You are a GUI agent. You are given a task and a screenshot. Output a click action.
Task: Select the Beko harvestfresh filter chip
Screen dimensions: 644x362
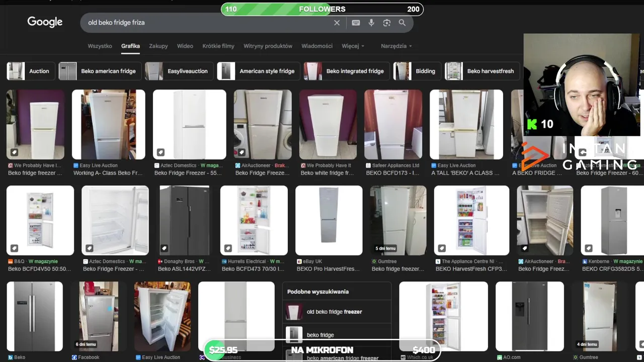tap(482, 71)
